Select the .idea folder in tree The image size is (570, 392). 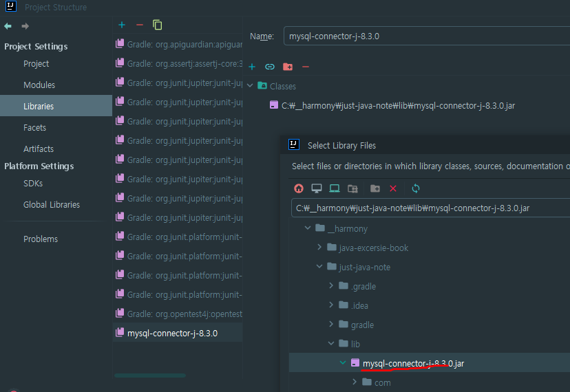pyautogui.click(x=359, y=305)
